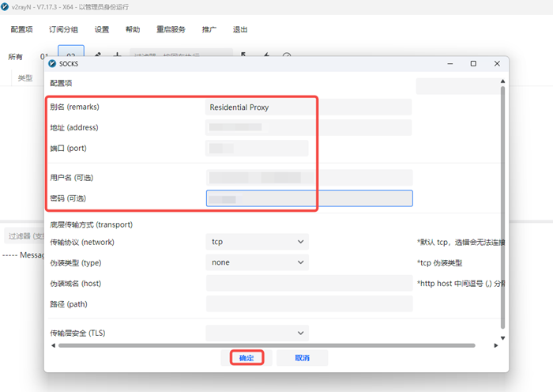This screenshot has height=392, width=553.
Task: Click the 类型 column header in main window
Action: 25,78
